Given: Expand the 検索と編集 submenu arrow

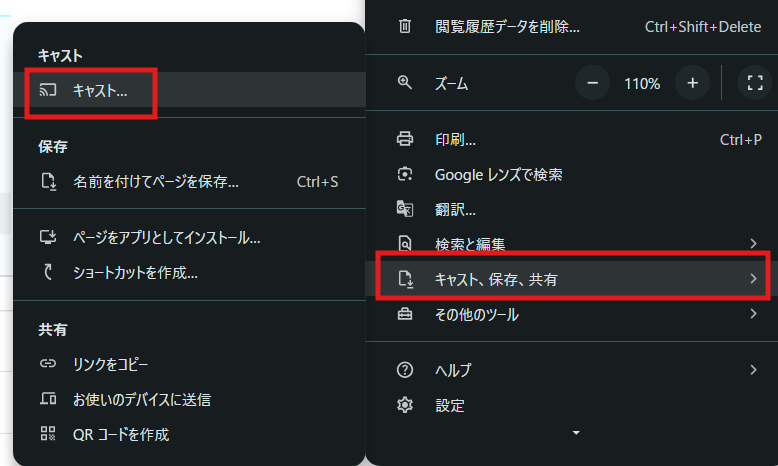Looking at the screenshot, I should pos(753,243).
